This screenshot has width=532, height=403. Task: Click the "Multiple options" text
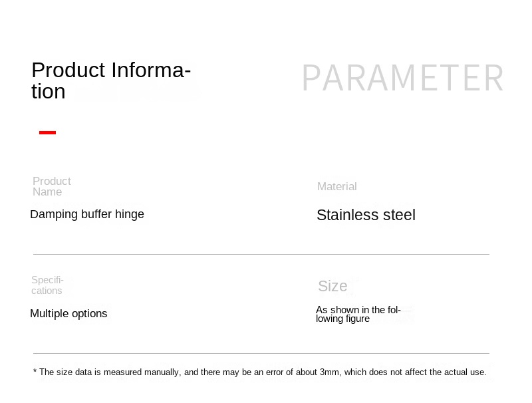point(68,313)
